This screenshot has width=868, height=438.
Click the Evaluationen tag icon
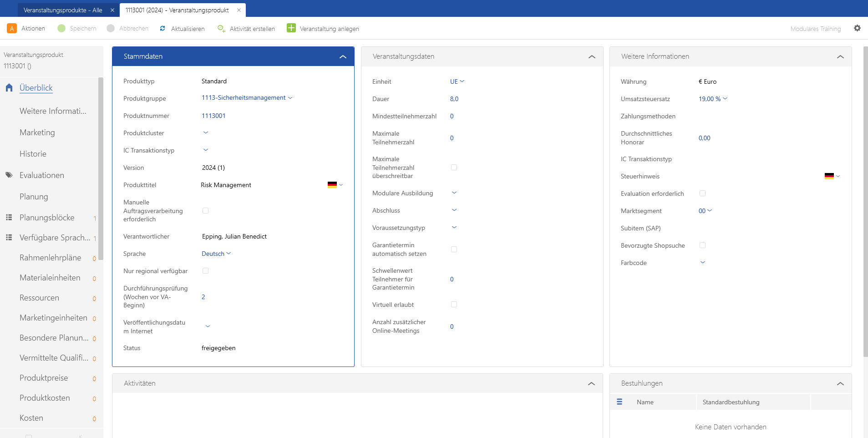pos(9,175)
